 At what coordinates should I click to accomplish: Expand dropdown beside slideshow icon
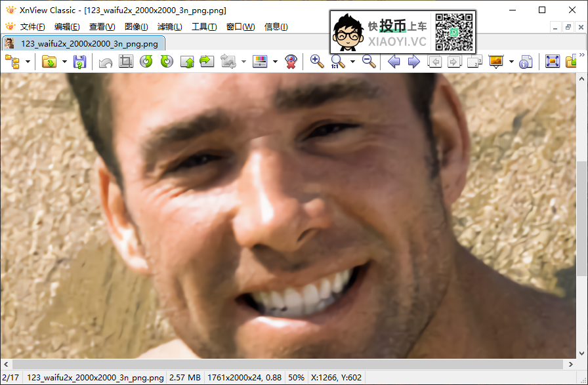pyautogui.click(x=511, y=62)
